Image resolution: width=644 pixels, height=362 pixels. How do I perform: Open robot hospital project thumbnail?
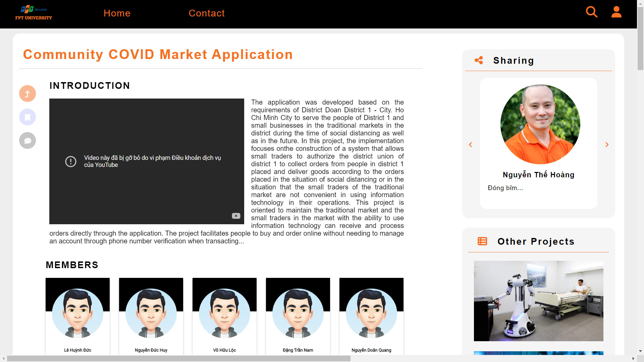coord(538,301)
